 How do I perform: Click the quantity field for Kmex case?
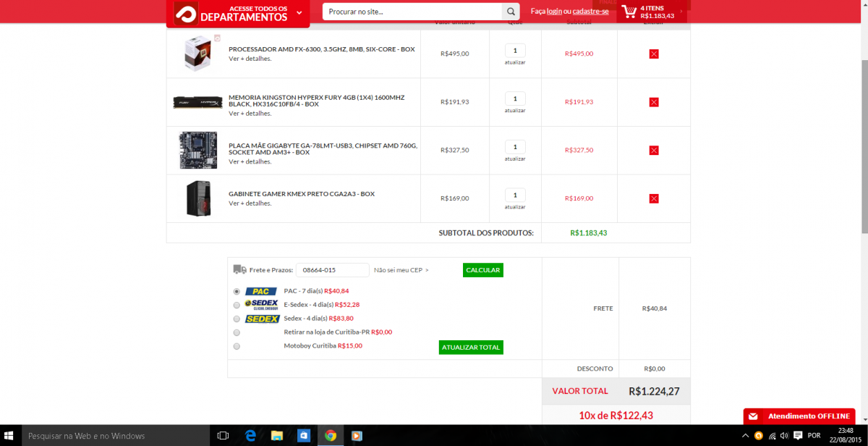click(515, 195)
